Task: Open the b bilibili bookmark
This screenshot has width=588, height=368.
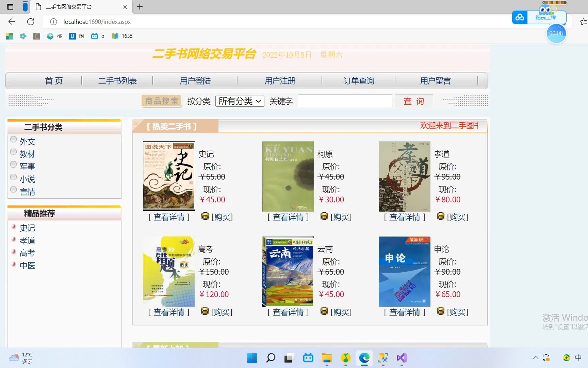Action: 98,36
